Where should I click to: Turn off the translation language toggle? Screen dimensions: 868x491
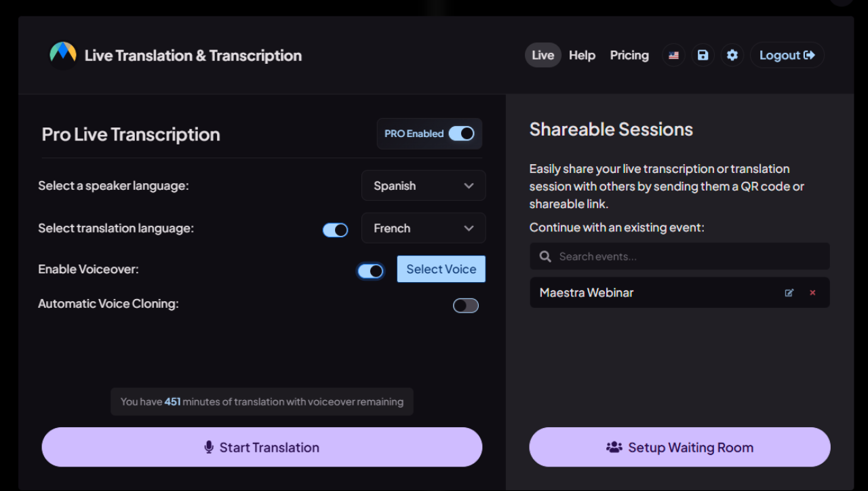pyautogui.click(x=335, y=230)
